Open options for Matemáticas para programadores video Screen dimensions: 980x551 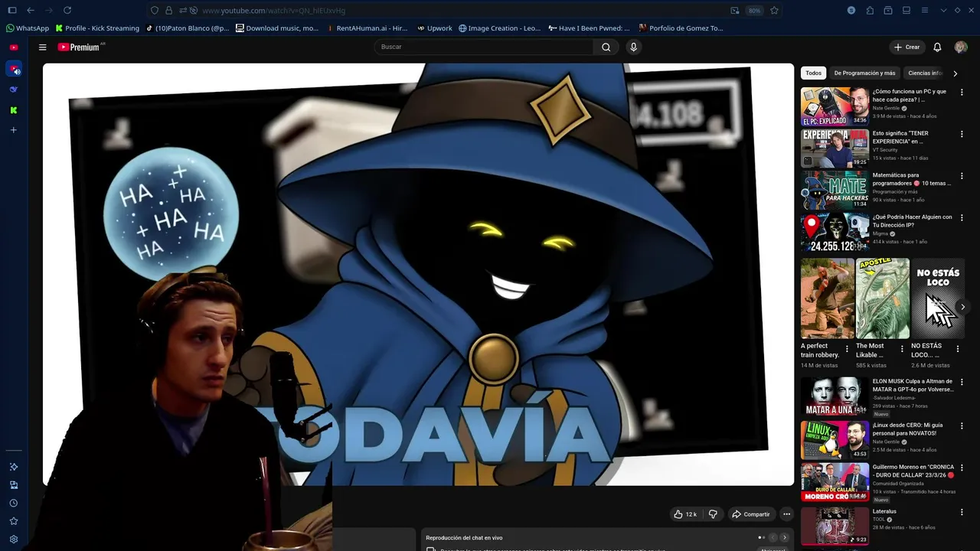tap(962, 175)
